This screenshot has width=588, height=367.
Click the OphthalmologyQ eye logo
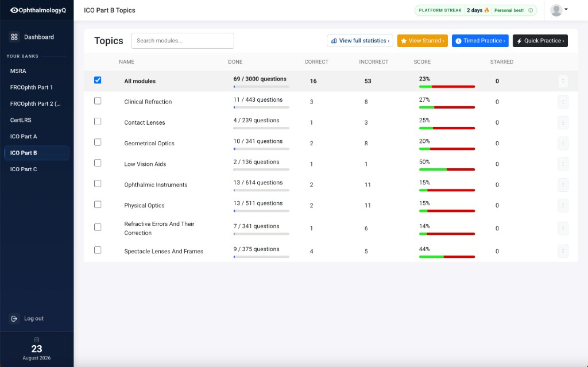point(14,10)
